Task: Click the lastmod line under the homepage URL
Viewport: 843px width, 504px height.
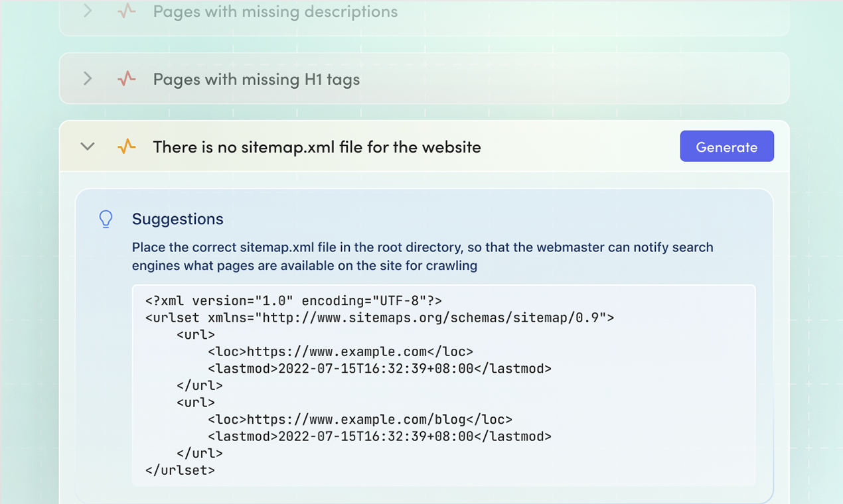Action: click(x=380, y=369)
